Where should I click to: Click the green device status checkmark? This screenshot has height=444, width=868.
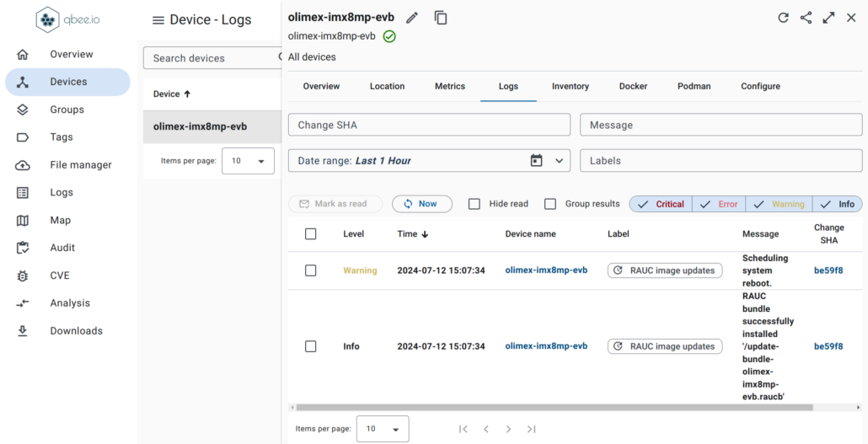pos(389,36)
